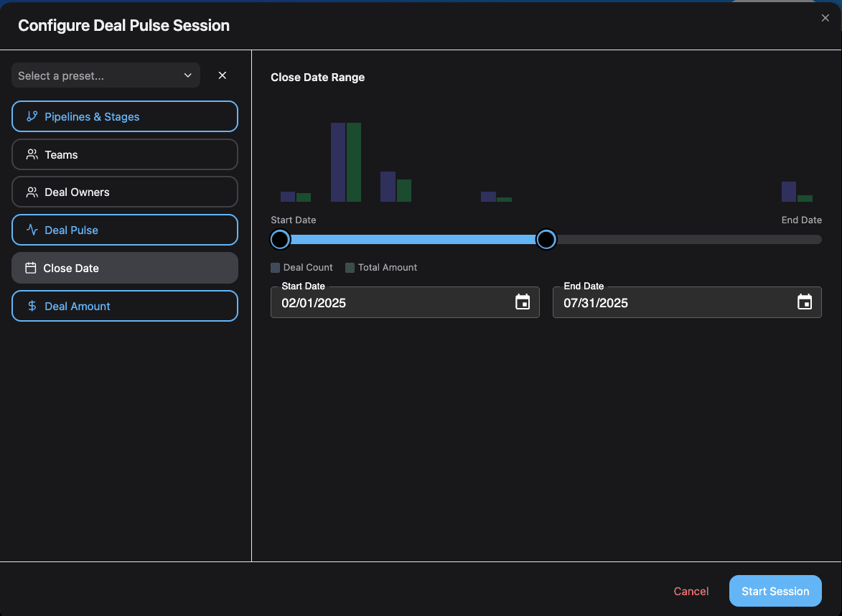Click the unfilled gray slider track
The height and width of the screenshot is (616, 842).
click(x=689, y=240)
